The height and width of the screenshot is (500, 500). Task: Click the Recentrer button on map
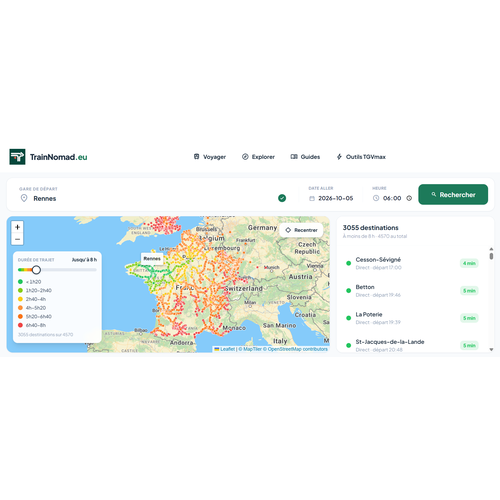click(x=301, y=230)
